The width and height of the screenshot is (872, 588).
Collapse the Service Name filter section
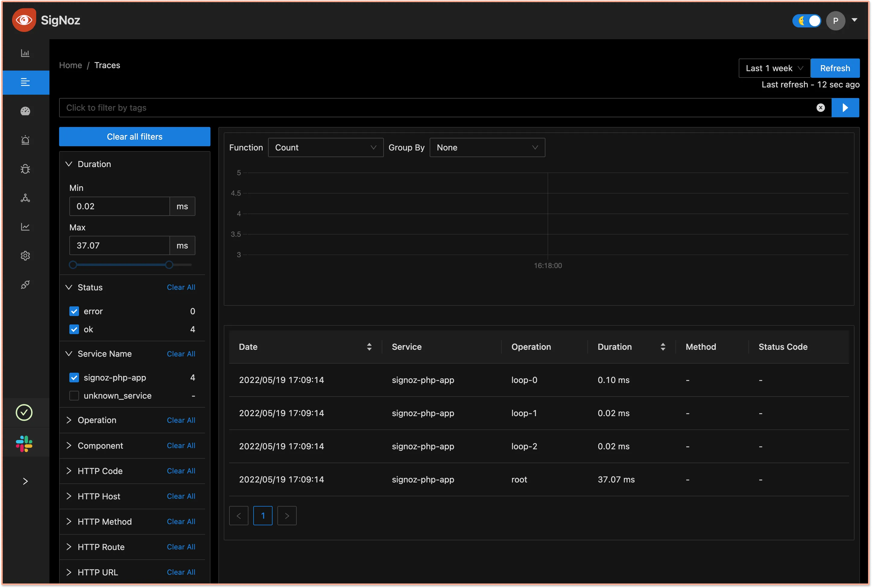[69, 354]
